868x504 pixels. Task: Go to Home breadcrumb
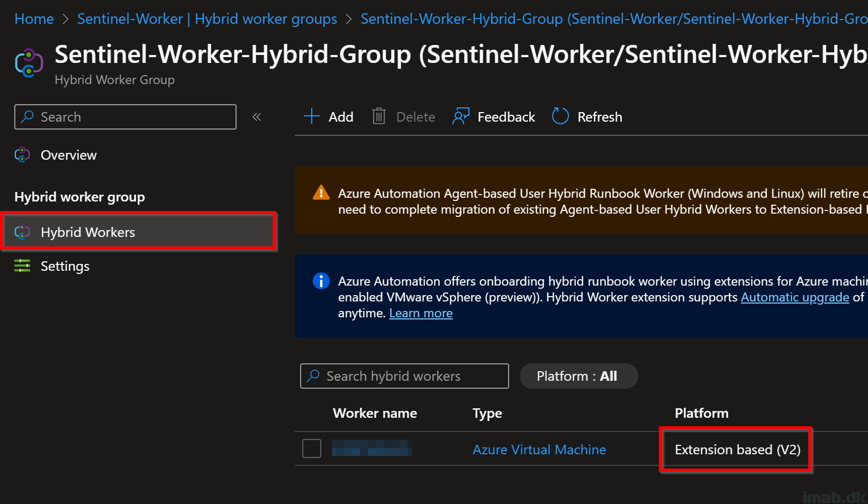[x=34, y=19]
